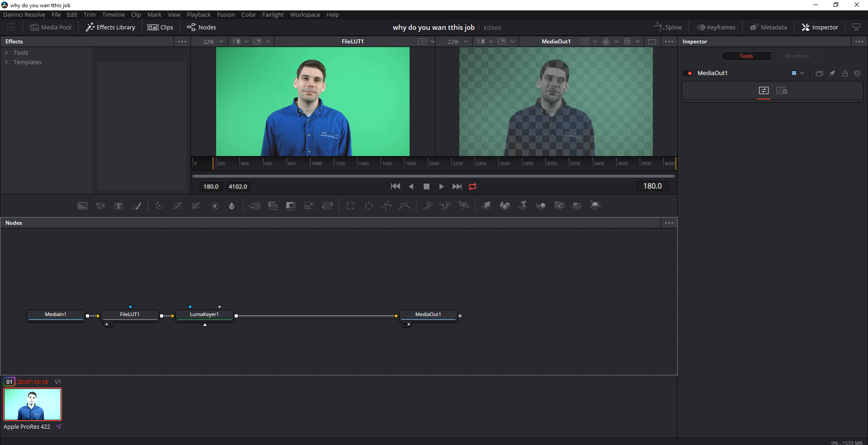Select the Paint brush tool in the toolbar
The width and height of the screenshot is (868, 445).
[137, 206]
